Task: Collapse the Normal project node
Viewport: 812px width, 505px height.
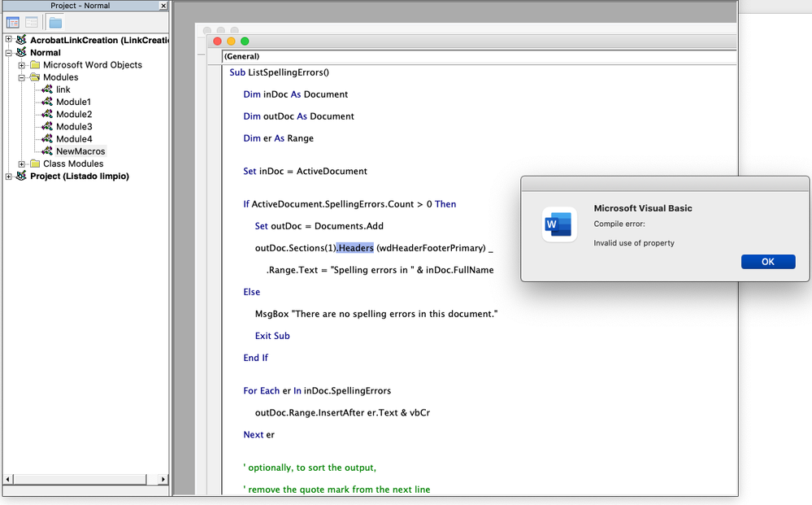Action: click(x=8, y=52)
